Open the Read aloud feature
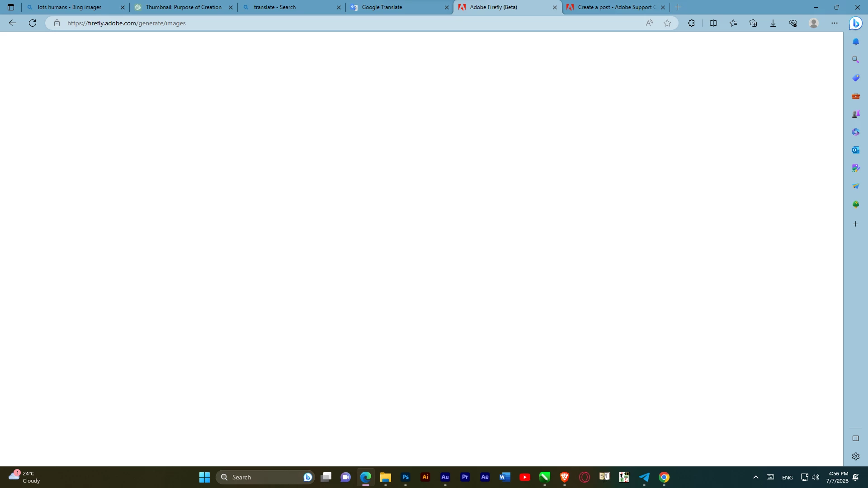Viewport: 868px width, 488px height. 649,23
